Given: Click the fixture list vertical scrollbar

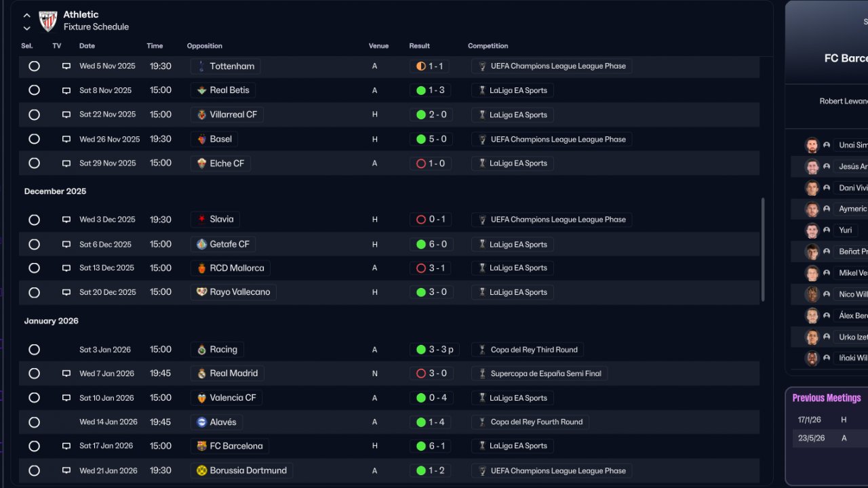Looking at the screenshot, I should point(764,249).
